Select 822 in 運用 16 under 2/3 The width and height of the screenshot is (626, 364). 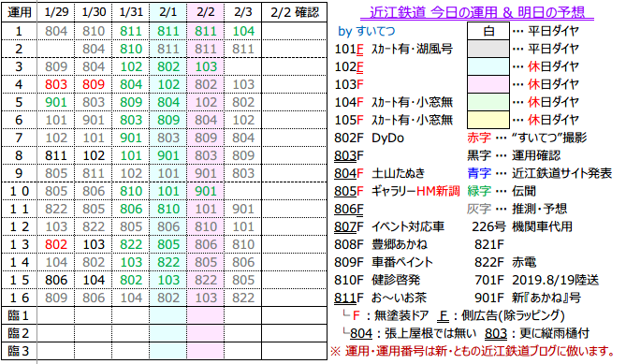pyautogui.click(x=243, y=298)
